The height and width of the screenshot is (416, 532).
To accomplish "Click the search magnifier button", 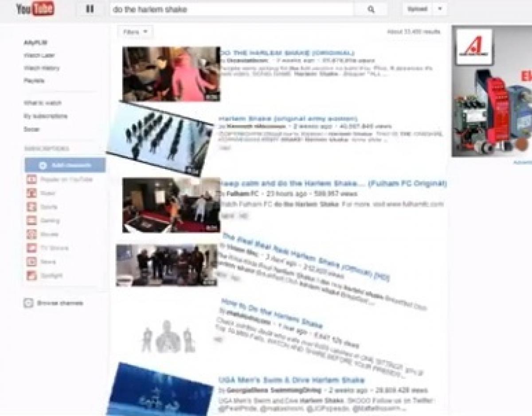I will (x=371, y=9).
